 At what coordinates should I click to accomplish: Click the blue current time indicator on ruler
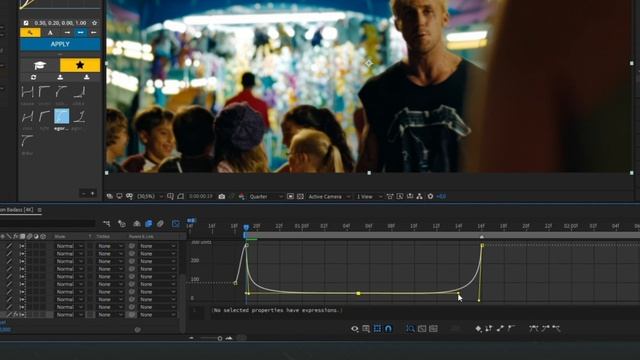click(246, 227)
